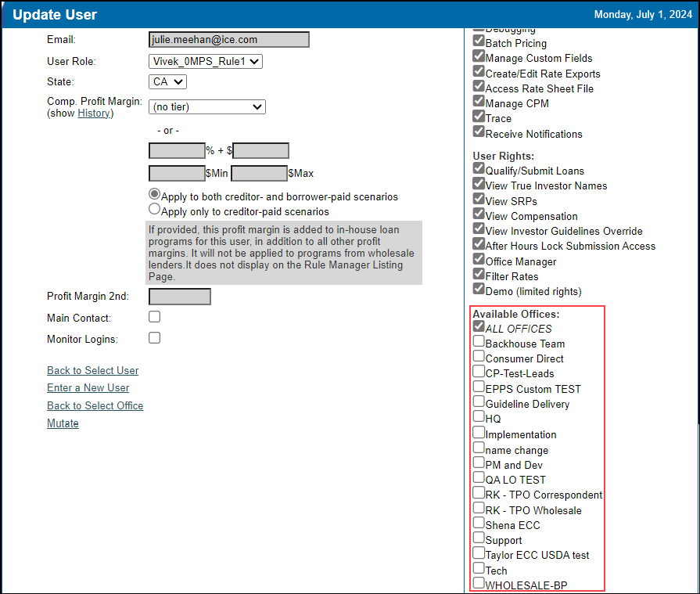Click the dollar amount field after % + $

click(x=260, y=150)
